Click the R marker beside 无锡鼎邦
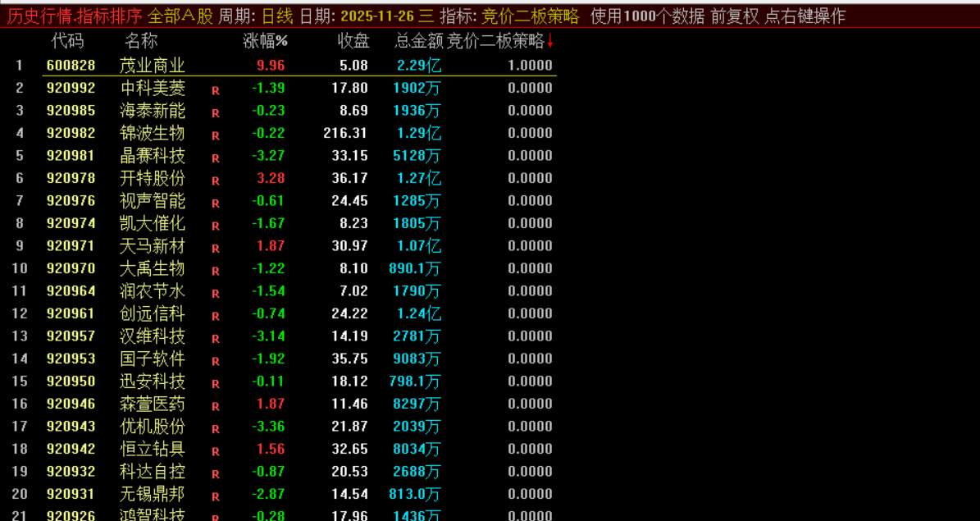Viewport: 980px width, 521px height. [216, 496]
